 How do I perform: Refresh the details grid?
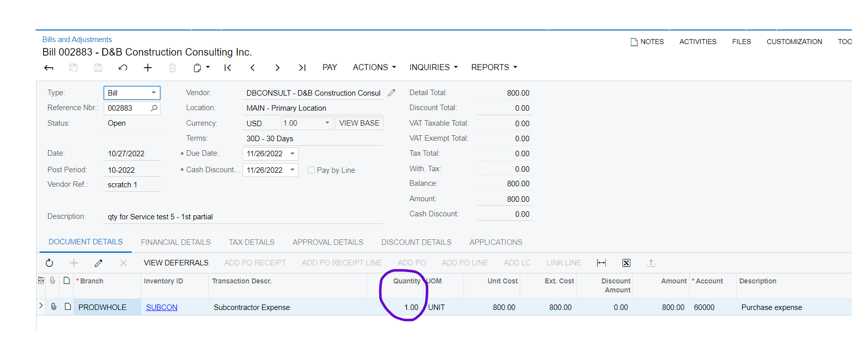pos(49,263)
